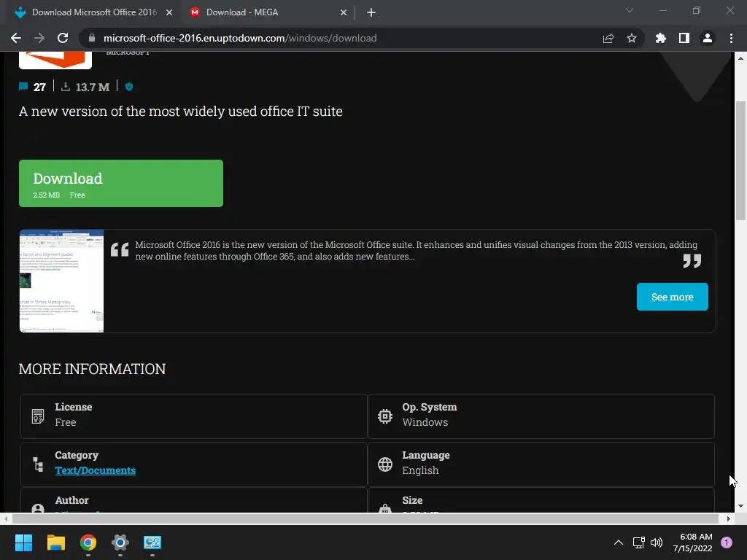Click the License document icon

[x=38, y=416]
